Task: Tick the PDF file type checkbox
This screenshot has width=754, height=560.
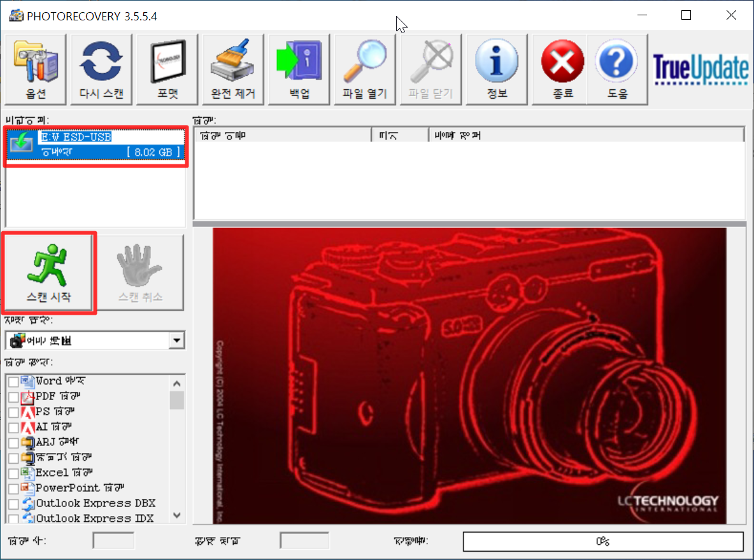Action: tap(13, 397)
